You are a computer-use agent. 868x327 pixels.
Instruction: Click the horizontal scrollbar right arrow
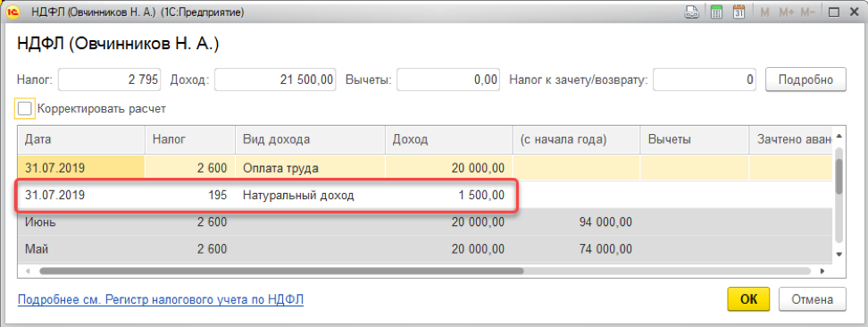point(822,272)
